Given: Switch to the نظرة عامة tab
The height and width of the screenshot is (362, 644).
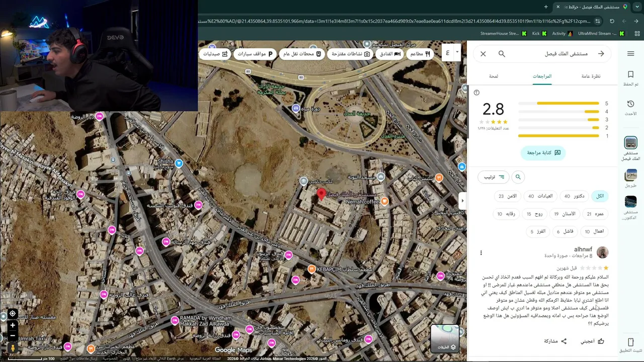Looking at the screenshot, I should [x=591, y=76].
